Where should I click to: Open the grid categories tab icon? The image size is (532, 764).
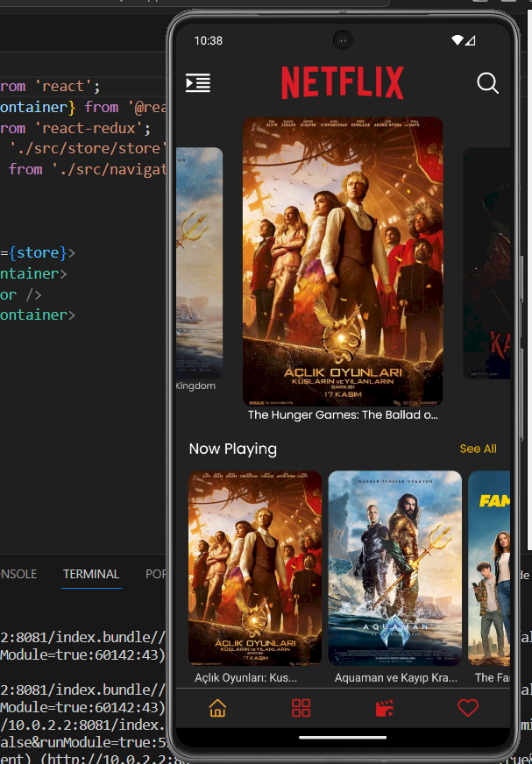point(301,708)
